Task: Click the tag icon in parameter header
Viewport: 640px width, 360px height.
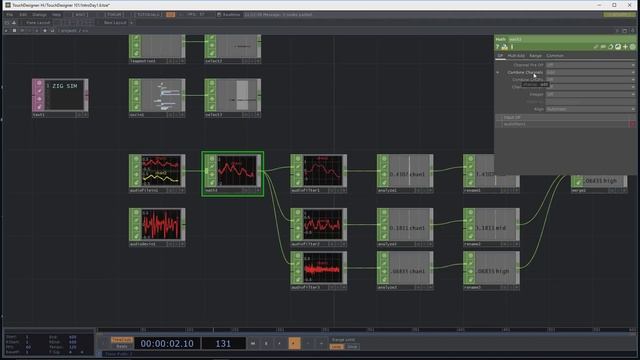Action: (603, 47)
